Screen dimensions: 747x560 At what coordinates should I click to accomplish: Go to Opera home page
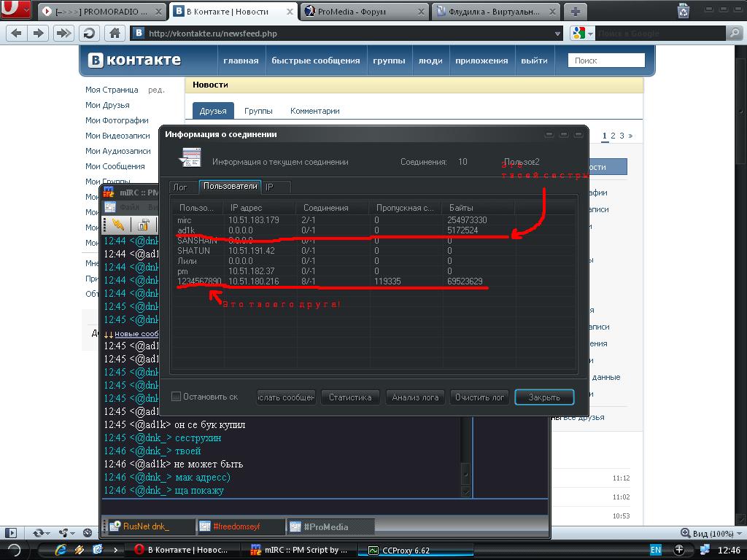pyautogui.click(x=115, y=33)
